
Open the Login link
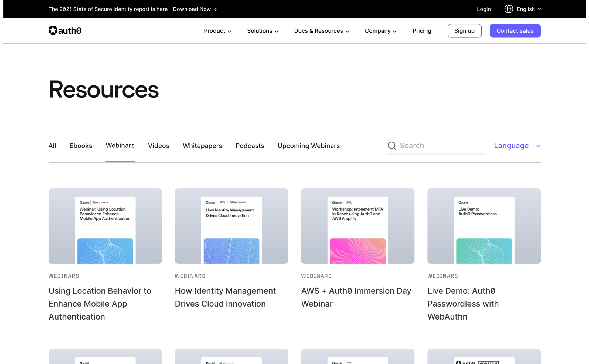point(484,9)
